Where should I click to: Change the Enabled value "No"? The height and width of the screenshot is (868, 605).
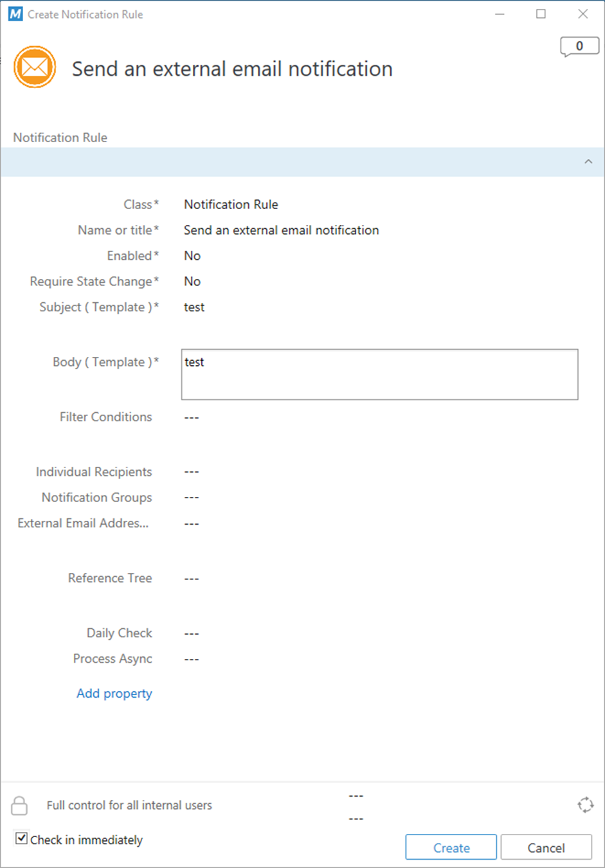tap(192, 256)
